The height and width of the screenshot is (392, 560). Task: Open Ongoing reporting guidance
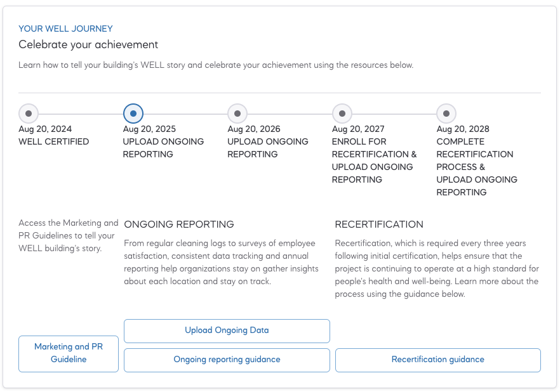(227, 360)
